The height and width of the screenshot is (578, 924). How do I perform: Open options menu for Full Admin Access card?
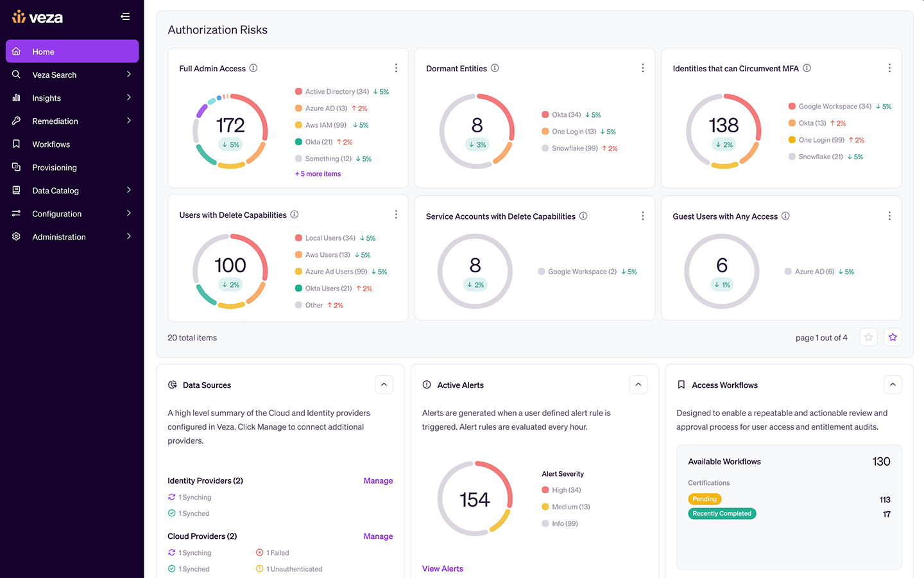click(x=396, y=68)
